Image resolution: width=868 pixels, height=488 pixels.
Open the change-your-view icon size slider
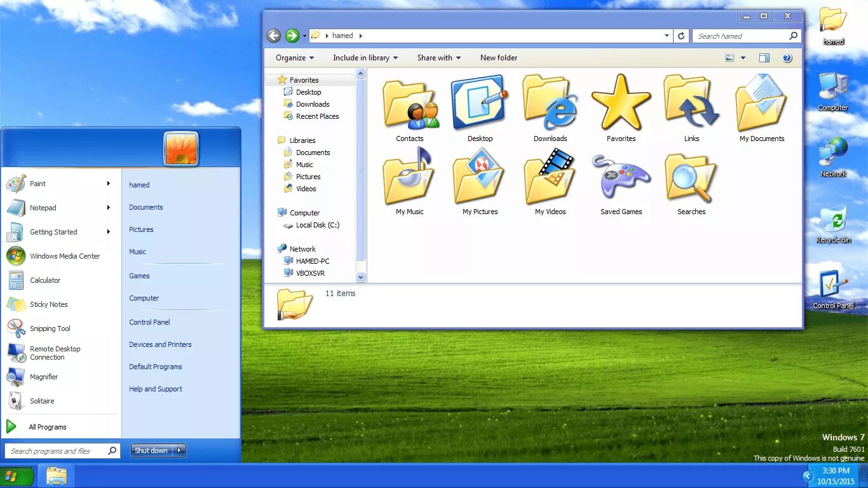click(742, 57)
